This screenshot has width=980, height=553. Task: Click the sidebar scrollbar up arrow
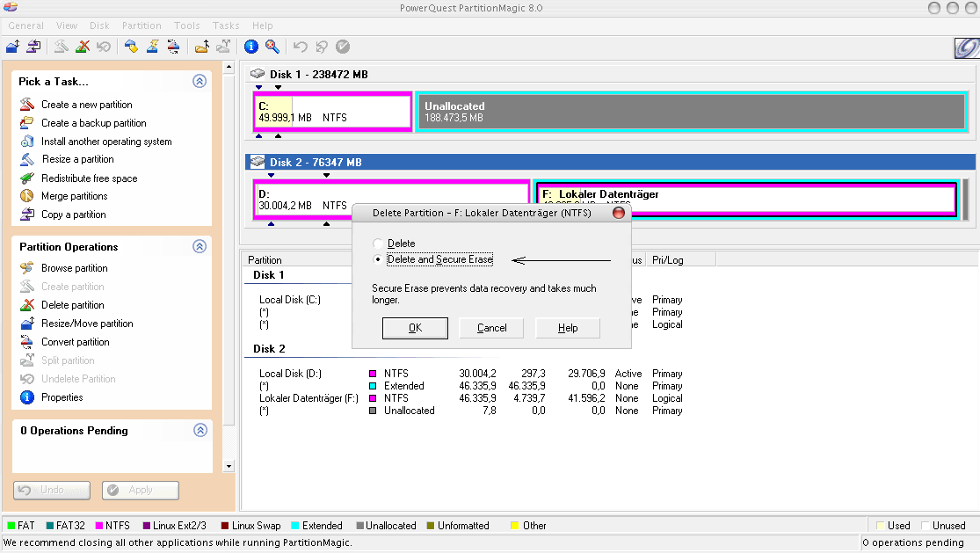pos(229,66)
